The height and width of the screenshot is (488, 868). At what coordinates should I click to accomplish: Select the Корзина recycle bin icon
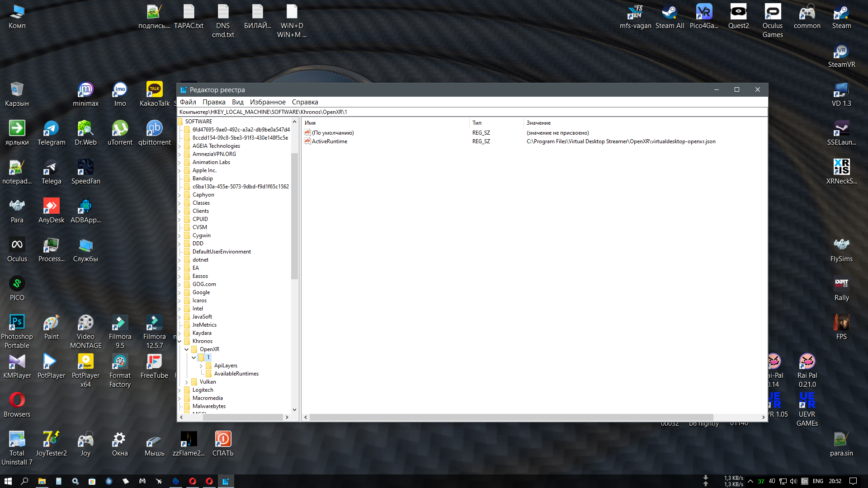pos(17,94)
